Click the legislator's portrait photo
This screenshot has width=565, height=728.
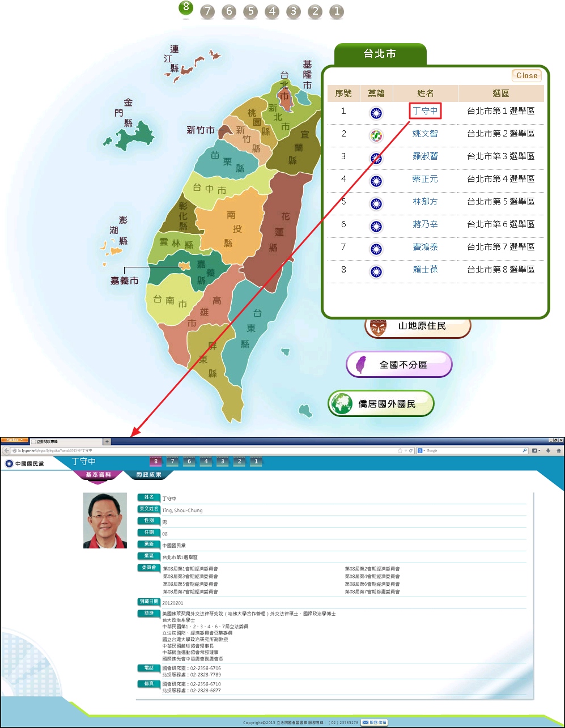click(105, 520)
